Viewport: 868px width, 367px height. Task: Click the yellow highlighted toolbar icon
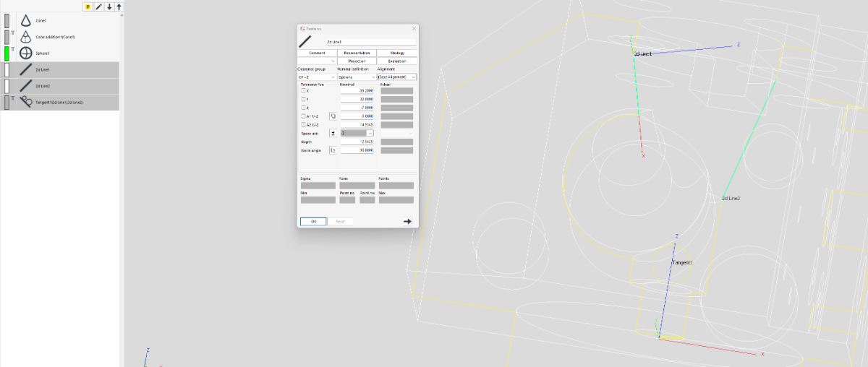tap(88, 7)
